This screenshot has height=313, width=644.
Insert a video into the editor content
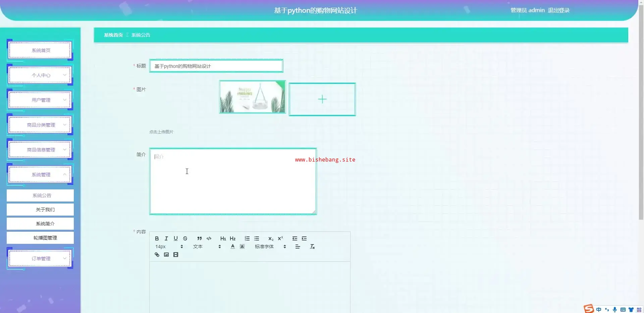coord(175,255)
